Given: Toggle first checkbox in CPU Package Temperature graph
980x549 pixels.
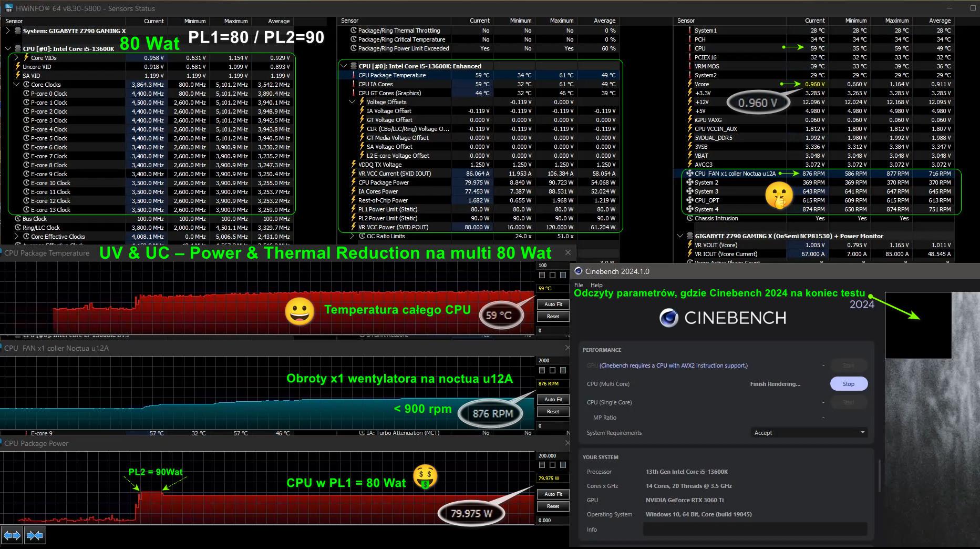Looking at the screenshot, I should (542, 275).
